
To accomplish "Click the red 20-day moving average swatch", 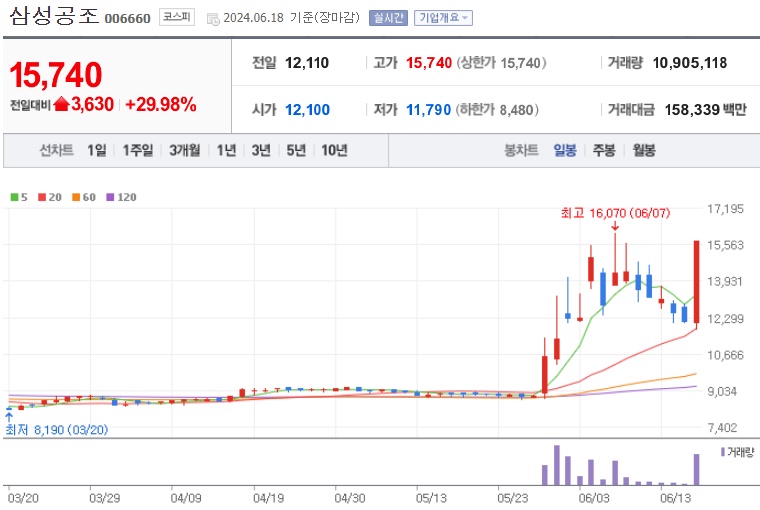I will pos(42,197).
